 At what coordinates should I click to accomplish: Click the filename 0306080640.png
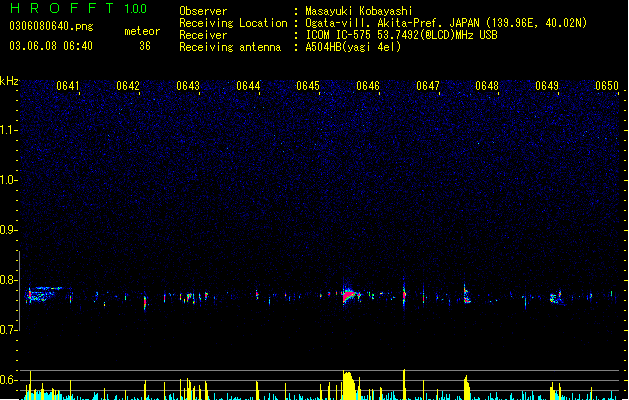51,27
